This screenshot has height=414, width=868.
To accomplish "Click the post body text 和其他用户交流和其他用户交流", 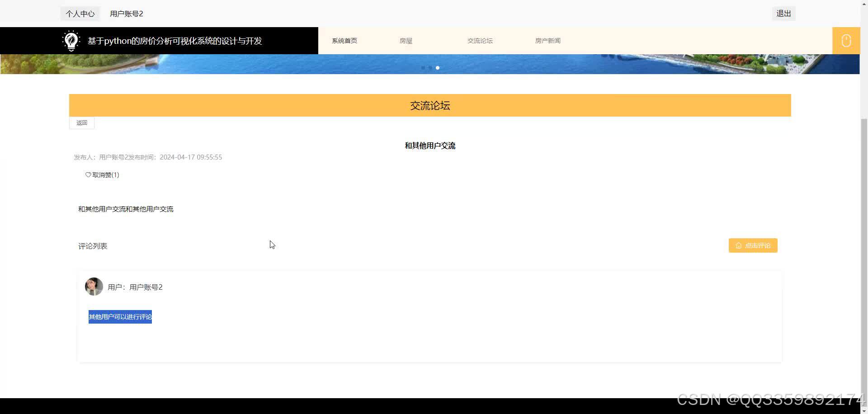I will (x=126, y=209).
